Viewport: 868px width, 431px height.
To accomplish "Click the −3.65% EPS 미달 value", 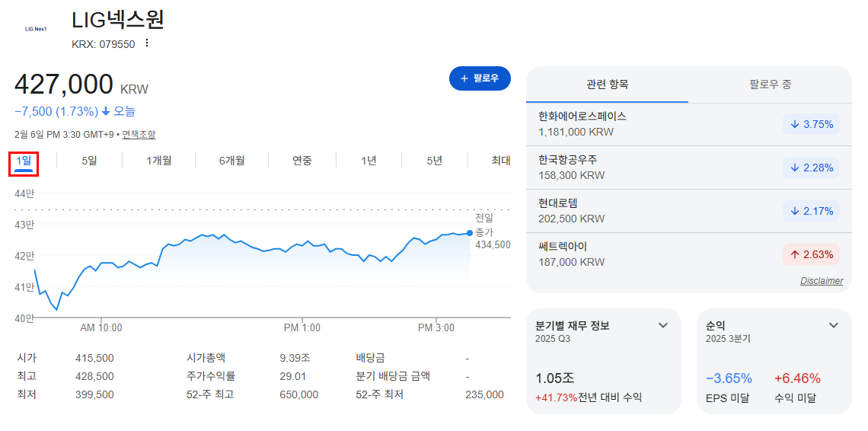I will click(729, 379).
